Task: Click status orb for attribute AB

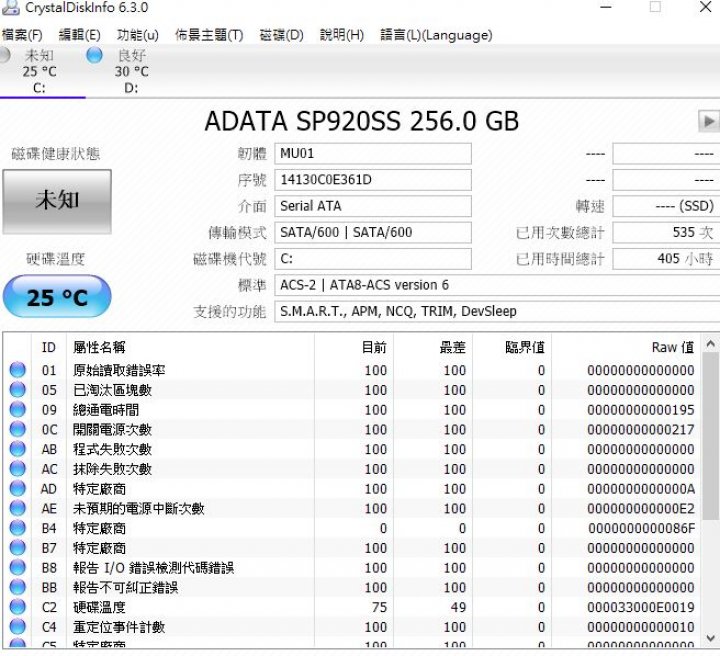Action: coord(17,449)
